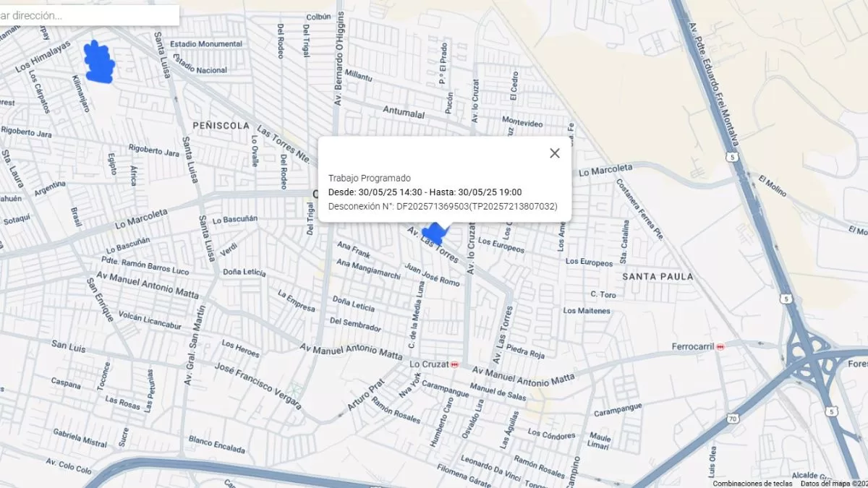Click the Desconexión N° text in popup
This screenshot has width=868, height=488.
(x=443, y=207)
